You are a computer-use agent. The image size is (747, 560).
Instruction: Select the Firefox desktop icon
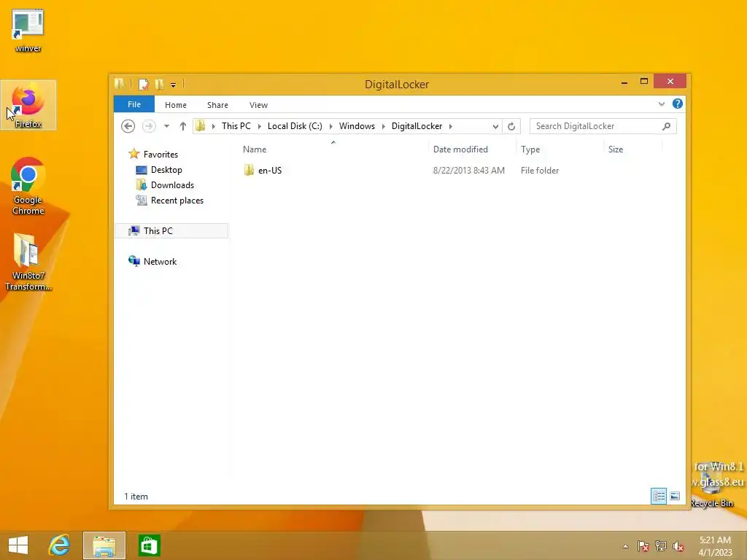(x=28, y=105)
